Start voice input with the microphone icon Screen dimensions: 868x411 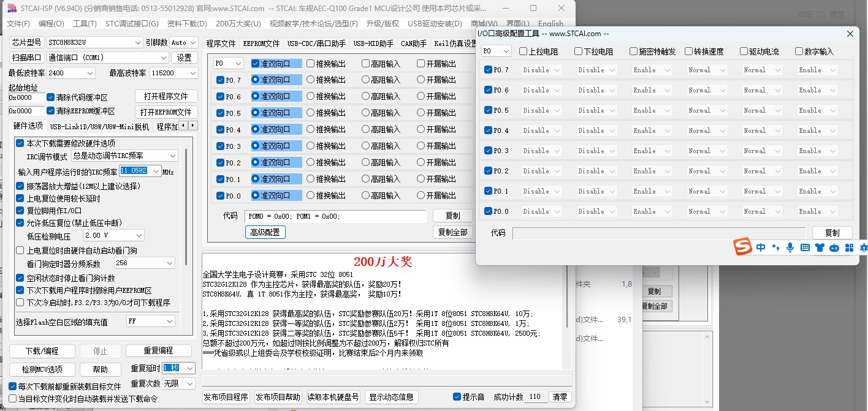(x=790, y=248)
